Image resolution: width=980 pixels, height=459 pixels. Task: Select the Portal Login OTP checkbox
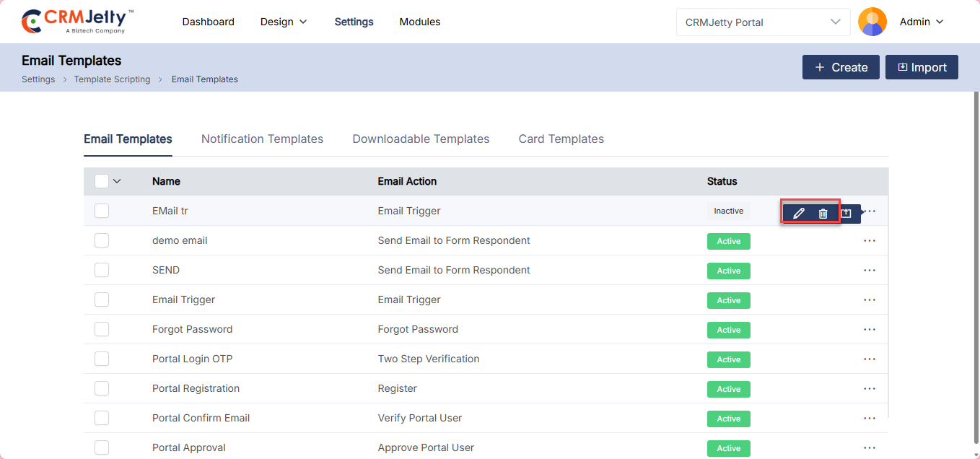pos(102,359)
